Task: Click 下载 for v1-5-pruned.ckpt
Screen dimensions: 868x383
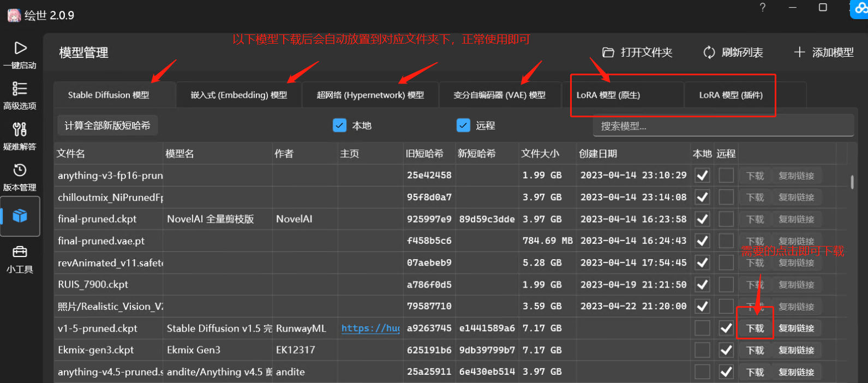Action: pyautogui.click(x=755, y=328)
